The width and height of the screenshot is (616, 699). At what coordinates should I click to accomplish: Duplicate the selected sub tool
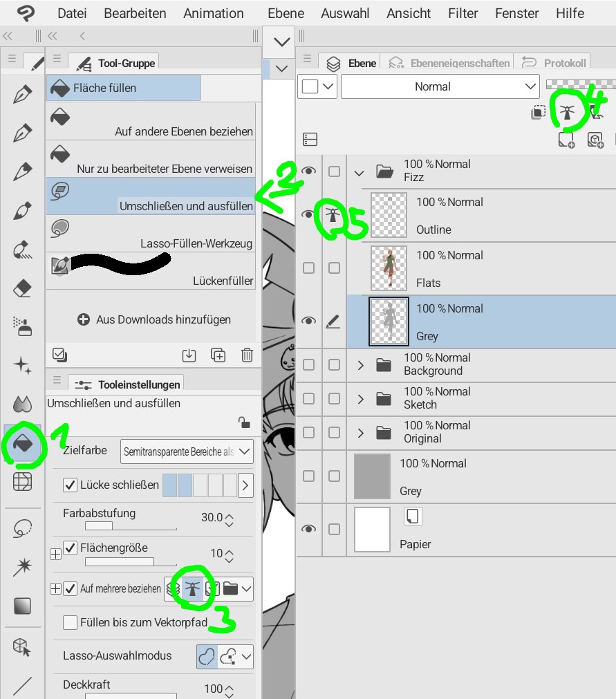click(x=218, y=355)
